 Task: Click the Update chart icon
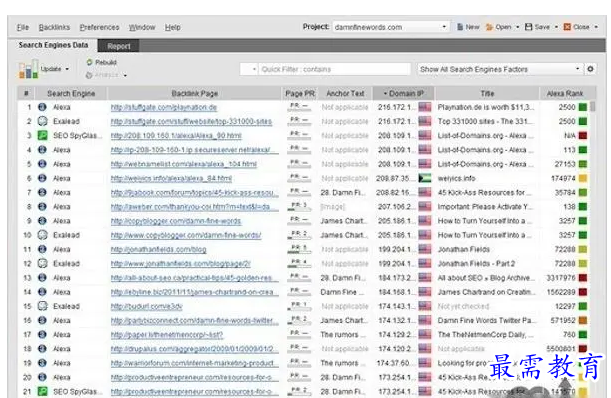click(x=28, y=69)
